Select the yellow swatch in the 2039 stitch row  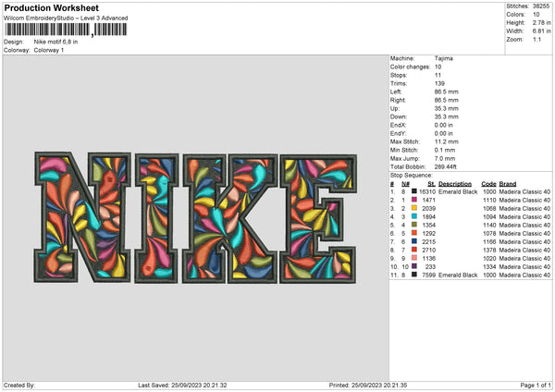coord(413,208)
